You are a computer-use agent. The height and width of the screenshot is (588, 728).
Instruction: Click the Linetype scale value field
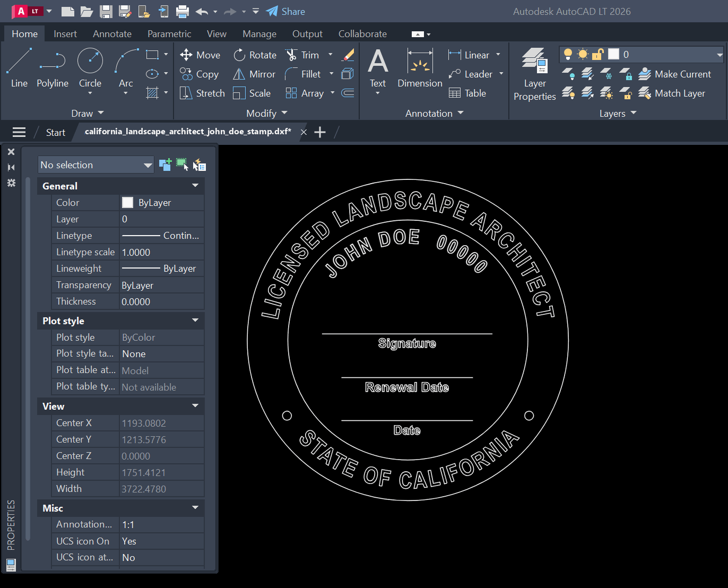click(161, 252)
